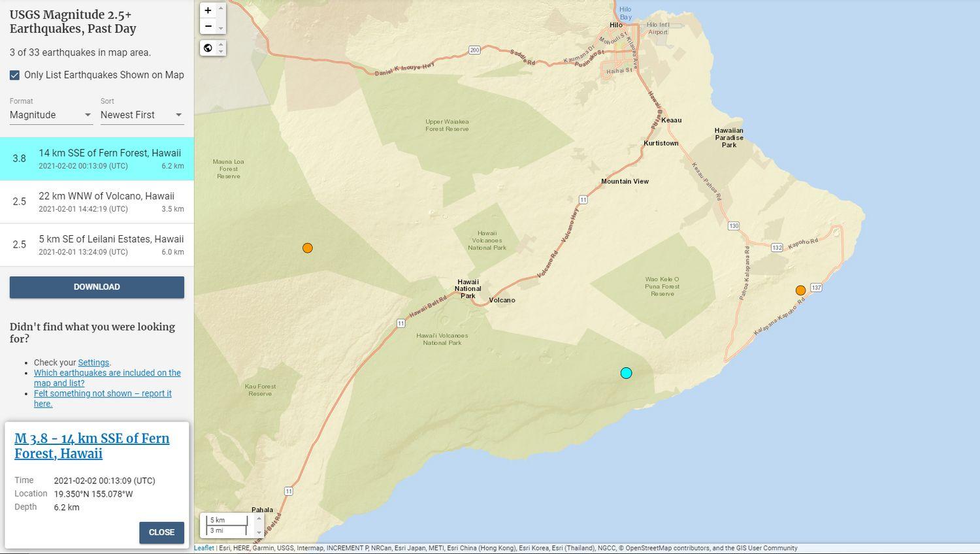
Task: Click the orange marker west of Volcano
Action: [x=308, y=248]
